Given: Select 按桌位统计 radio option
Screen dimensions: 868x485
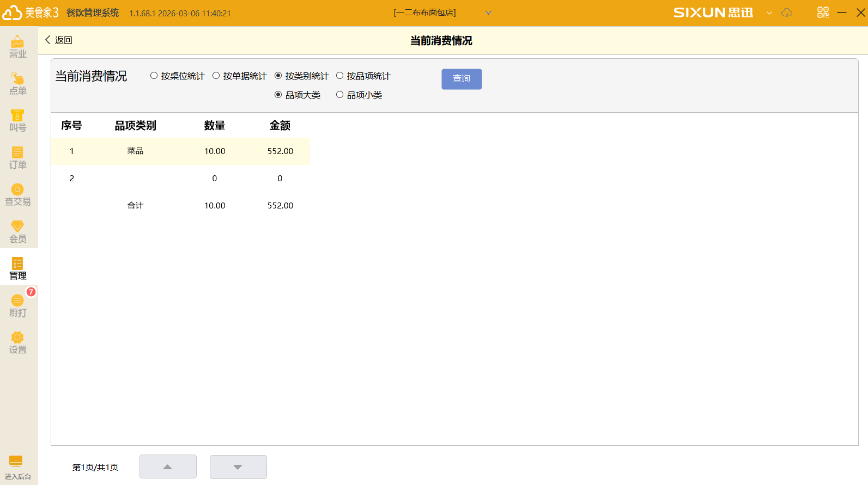Looking at the screenshot, I should click(154, 76).
